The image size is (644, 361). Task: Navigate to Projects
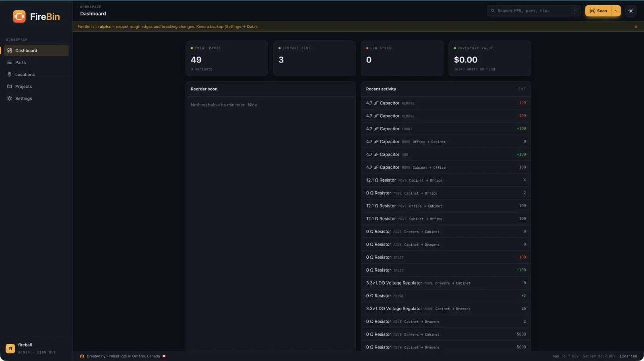click(x=36, y=86)
